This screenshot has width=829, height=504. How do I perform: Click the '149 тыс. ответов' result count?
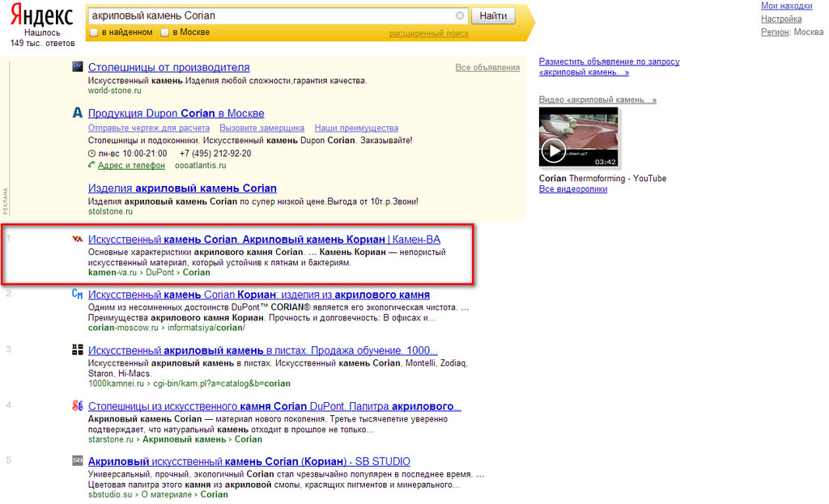pos(42,44)
